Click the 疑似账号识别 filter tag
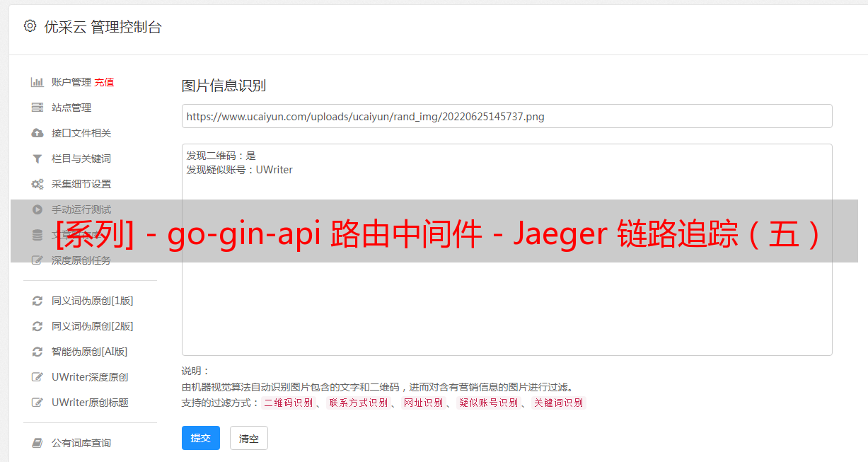The image size is (868, 462). [488, 403]
